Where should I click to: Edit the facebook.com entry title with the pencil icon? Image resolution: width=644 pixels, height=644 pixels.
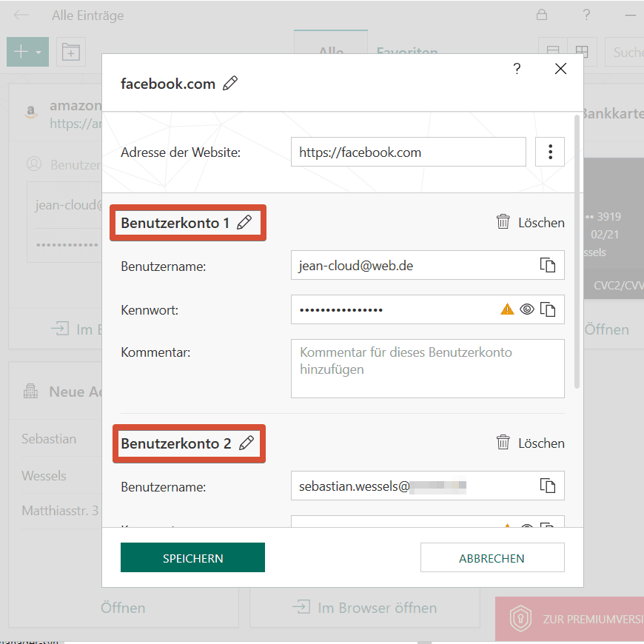pyautogui.click(x=230, y=84)
